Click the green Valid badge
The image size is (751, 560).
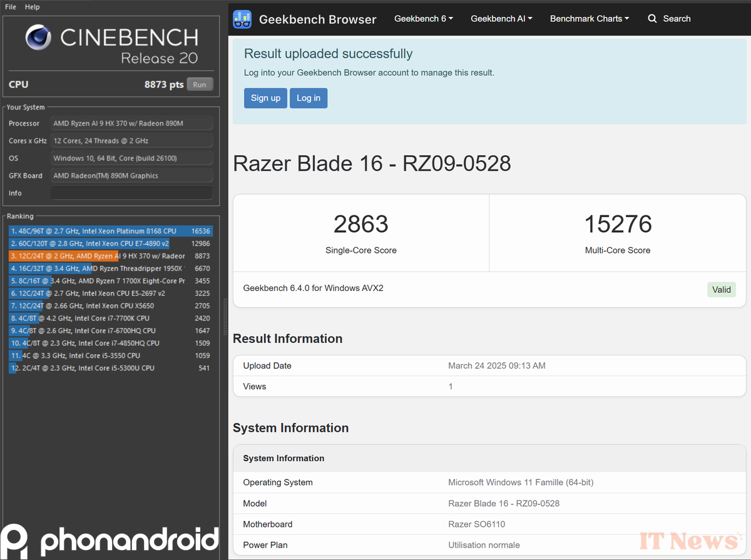click(x=722, y=289)
